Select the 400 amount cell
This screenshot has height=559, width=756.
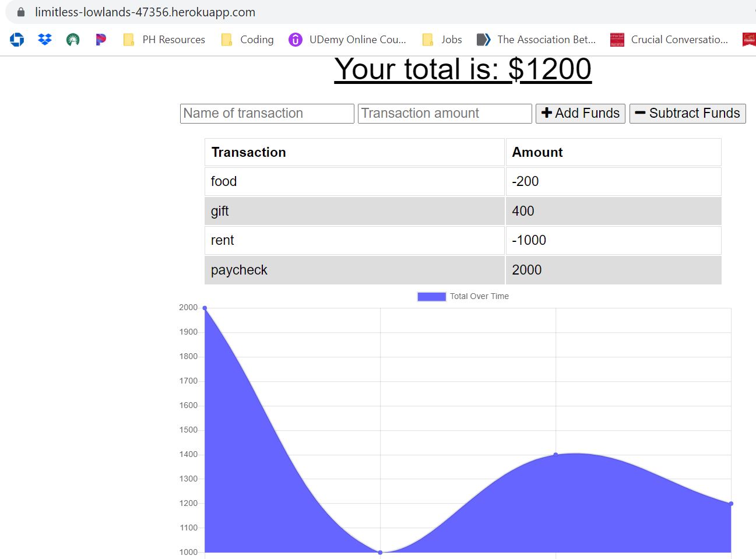[x=614, y=211]
